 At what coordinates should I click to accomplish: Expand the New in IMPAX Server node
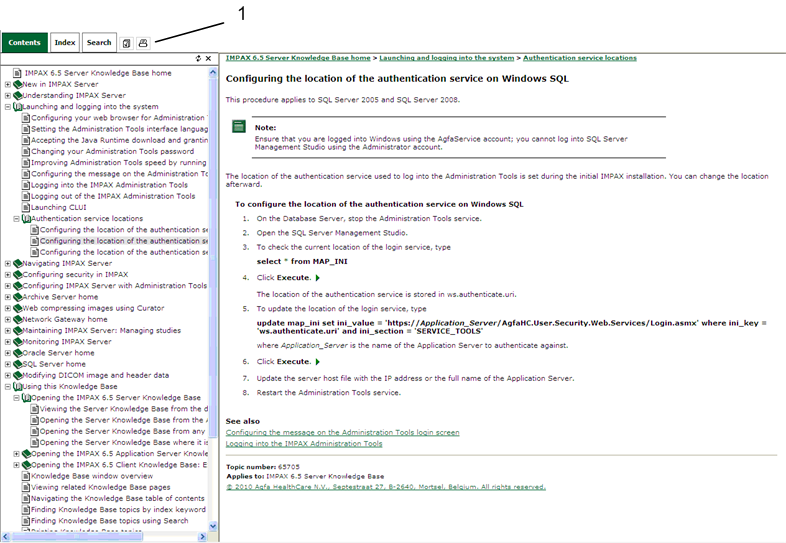[8, 84]
